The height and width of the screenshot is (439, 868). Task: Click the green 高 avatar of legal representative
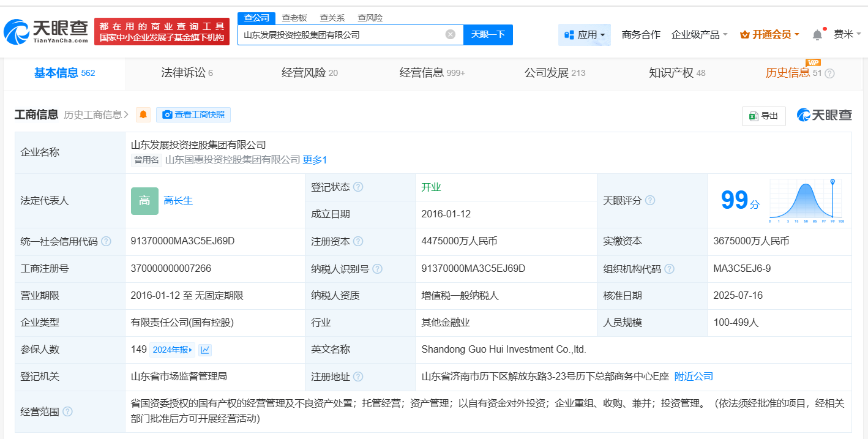(144, 201)
